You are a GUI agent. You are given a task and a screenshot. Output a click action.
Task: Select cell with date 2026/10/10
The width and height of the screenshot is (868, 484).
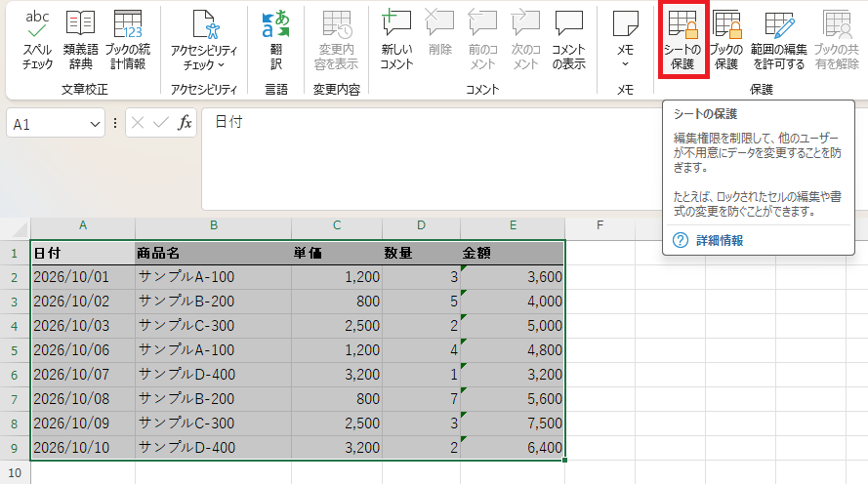coord(83,448)
